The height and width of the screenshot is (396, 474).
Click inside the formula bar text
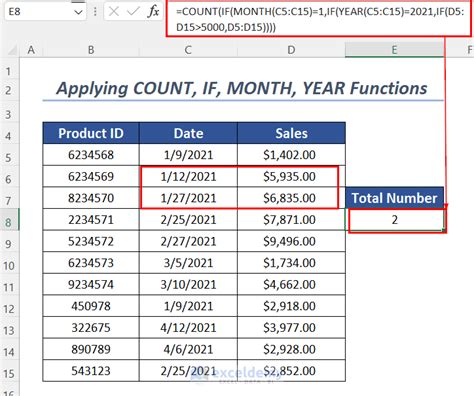coord(319,19)
